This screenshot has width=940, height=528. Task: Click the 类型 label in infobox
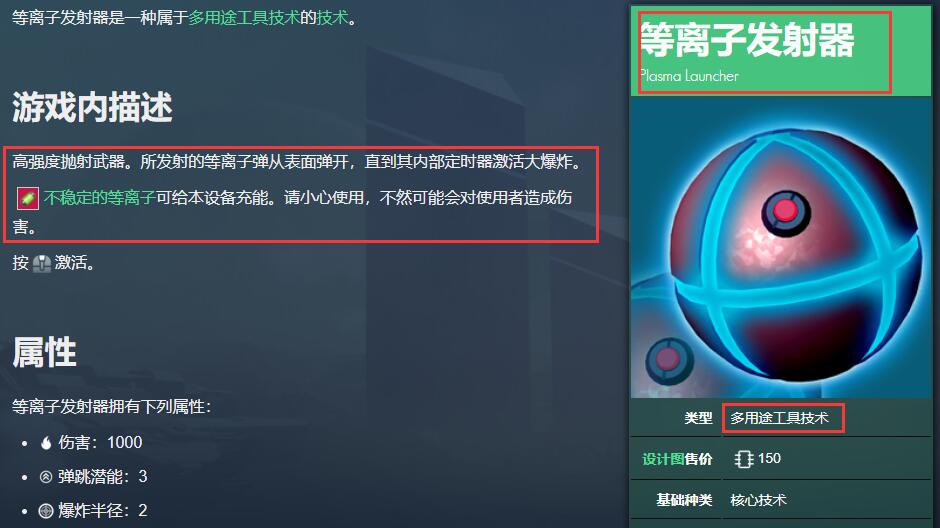[698, 418]
